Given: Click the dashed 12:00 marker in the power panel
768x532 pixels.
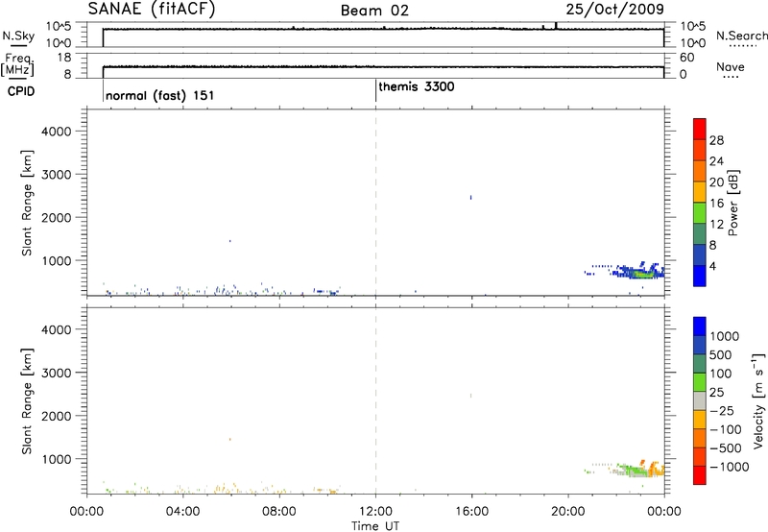Looking at the screenshot, I should [x=375, y=202].
